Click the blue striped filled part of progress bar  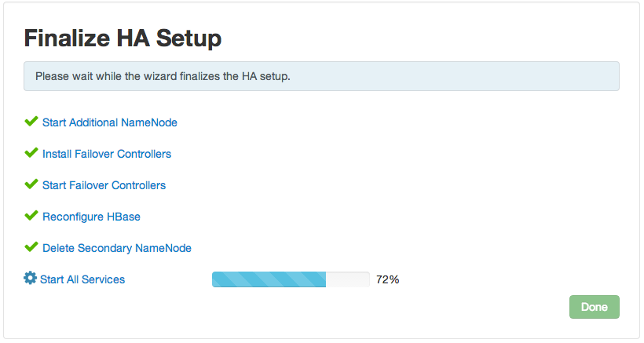click(x=269, y=279)
